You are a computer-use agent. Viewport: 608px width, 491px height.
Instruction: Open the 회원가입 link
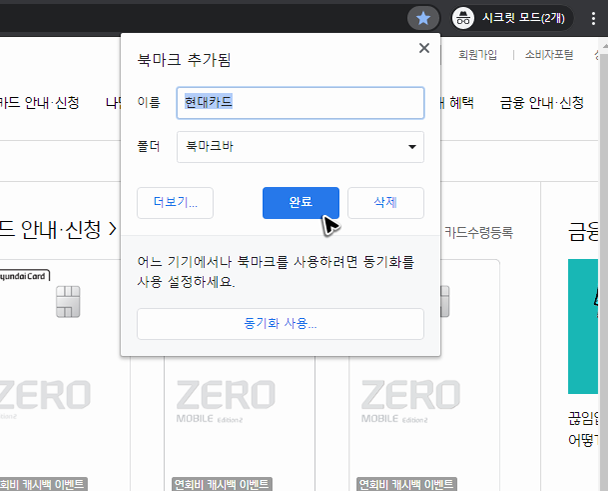click(478, 55)
